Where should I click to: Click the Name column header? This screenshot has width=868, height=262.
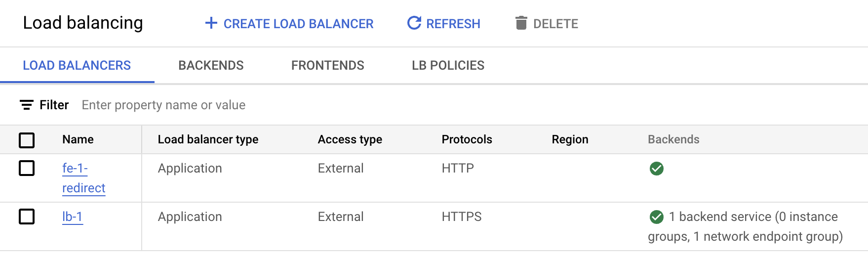pyautogui.click(x=78, y=139)
